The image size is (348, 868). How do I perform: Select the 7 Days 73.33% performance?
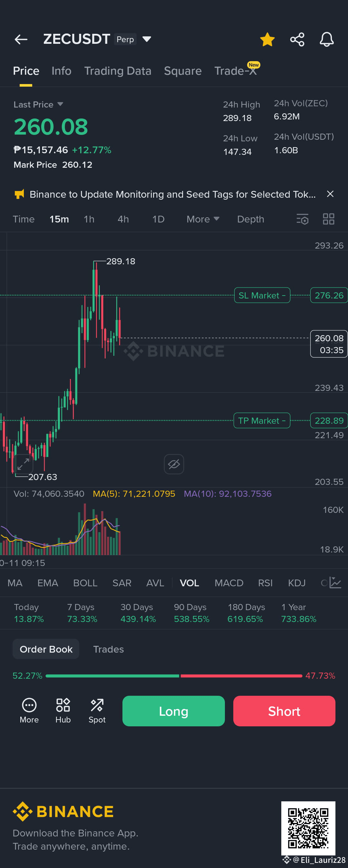(x=82, y=613)
